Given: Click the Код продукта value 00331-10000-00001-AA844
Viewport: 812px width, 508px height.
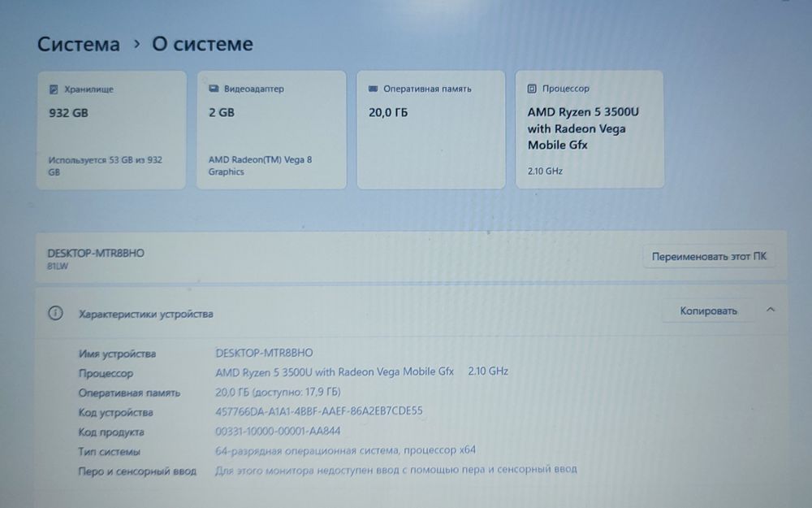Looking at the screenshot, I should point(278,431).
